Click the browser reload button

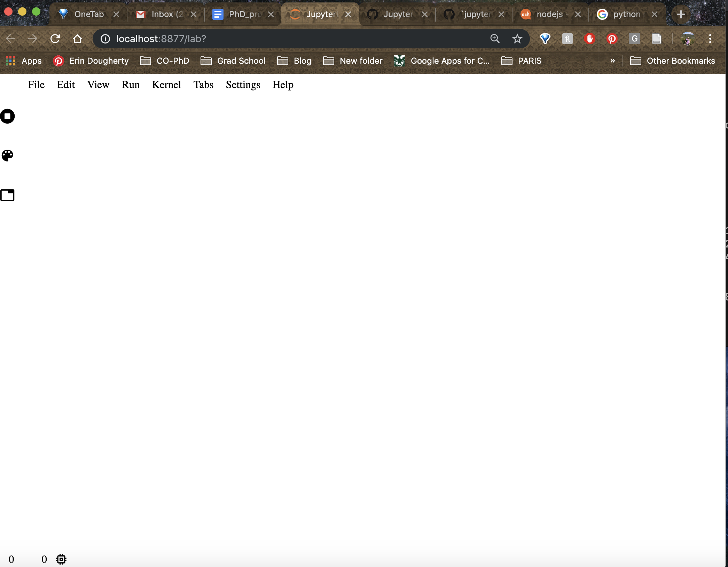55,39
